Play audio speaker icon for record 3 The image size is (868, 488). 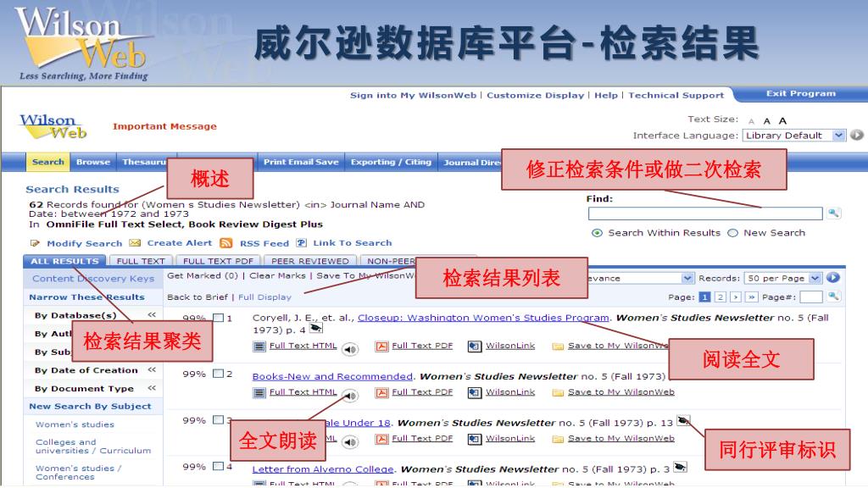[x=350, y=442]
